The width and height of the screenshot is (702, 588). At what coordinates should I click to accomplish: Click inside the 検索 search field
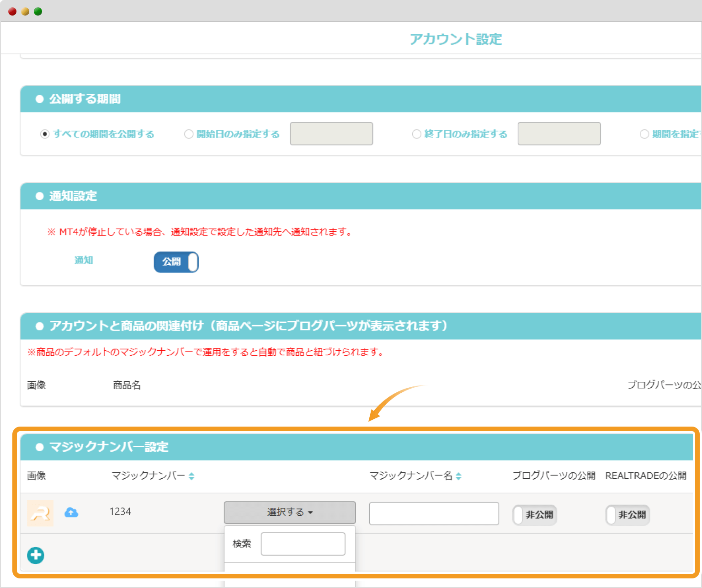(x=303, y=544)
